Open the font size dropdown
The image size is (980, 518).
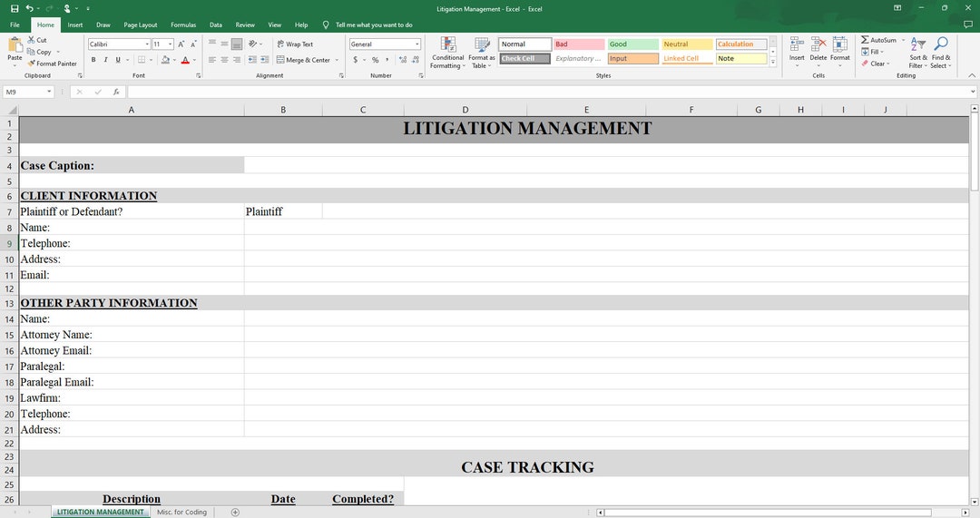[170, 44]
